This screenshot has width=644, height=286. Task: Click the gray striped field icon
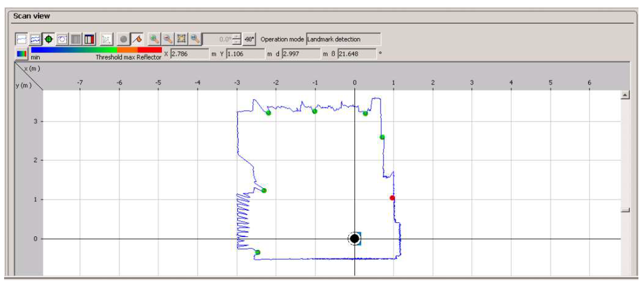[75, 39]
